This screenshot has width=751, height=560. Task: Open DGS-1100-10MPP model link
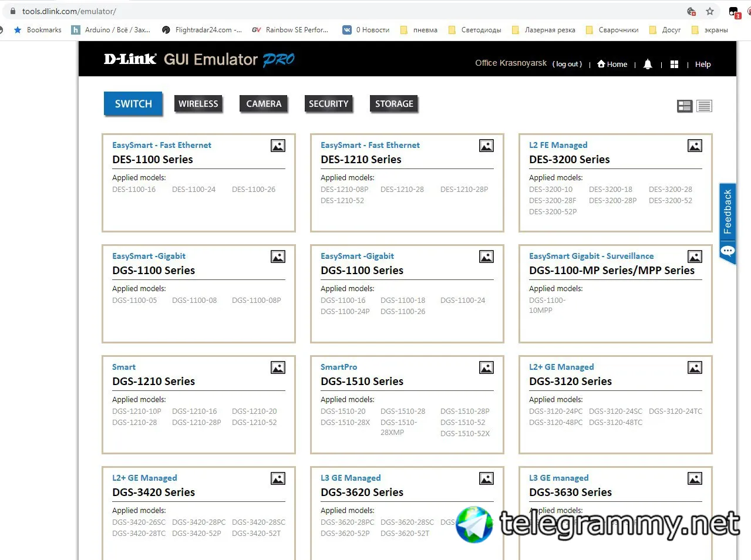coord(547,305)
